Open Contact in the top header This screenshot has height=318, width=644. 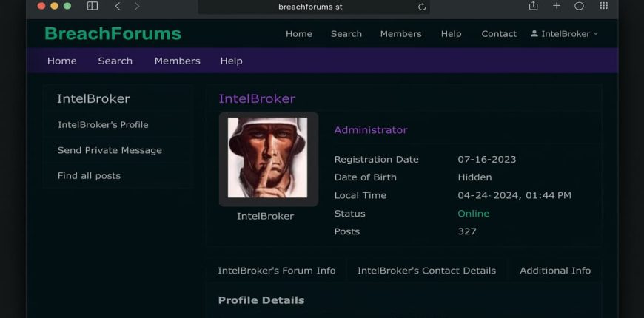tap(499, 34)
